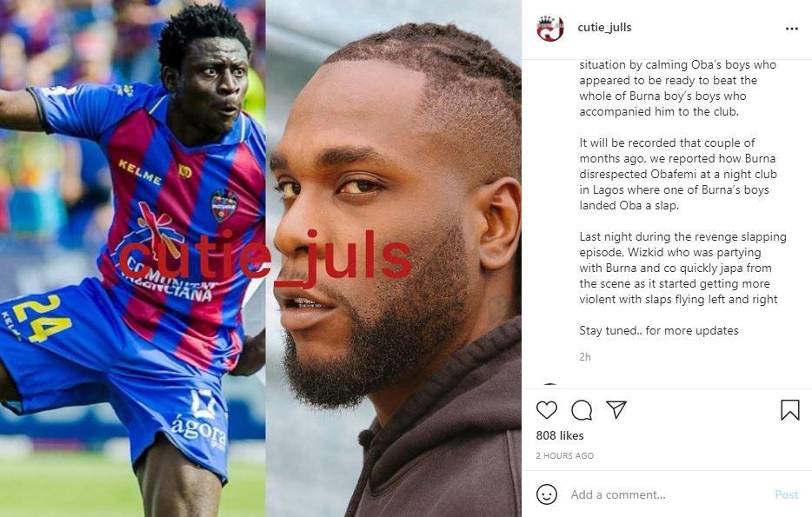Visit the cutie_juls username link

click(604, 28)
